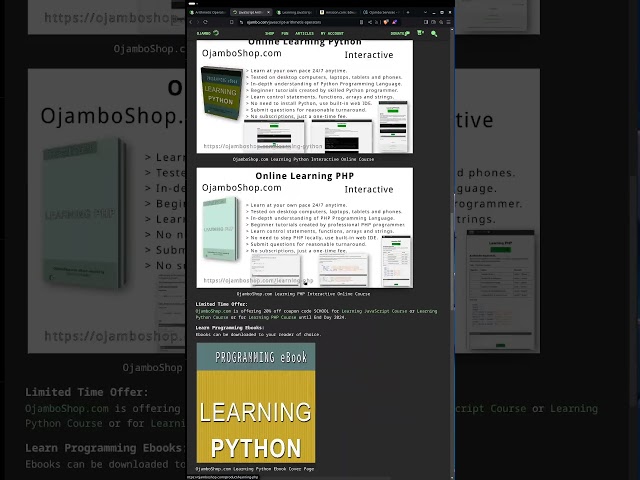Switch to the first Arithmetic Operators tab
640x480 pixels.
(x=208, y=12)
